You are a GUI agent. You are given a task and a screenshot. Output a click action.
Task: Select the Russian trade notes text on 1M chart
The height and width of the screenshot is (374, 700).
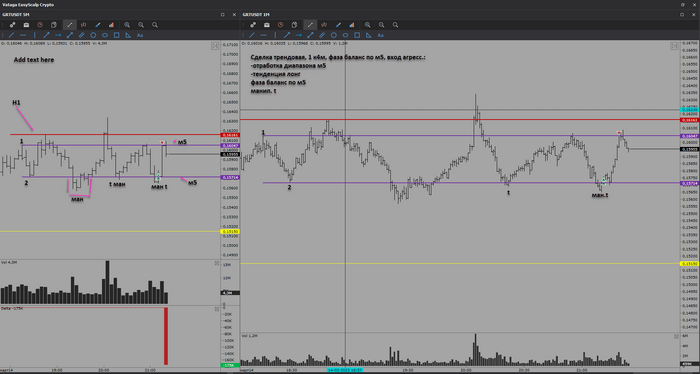click(338, 74)
